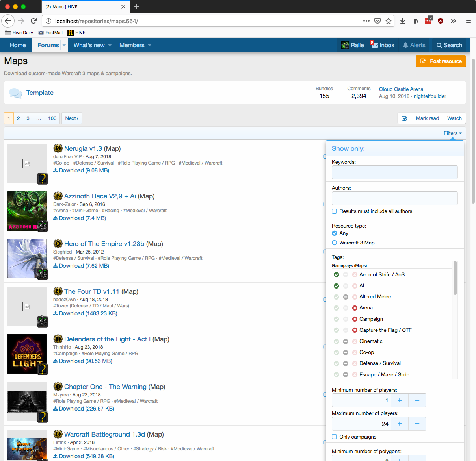Open the What's new navigation tab
Screen dimensions: 476x461
(89, 45)
